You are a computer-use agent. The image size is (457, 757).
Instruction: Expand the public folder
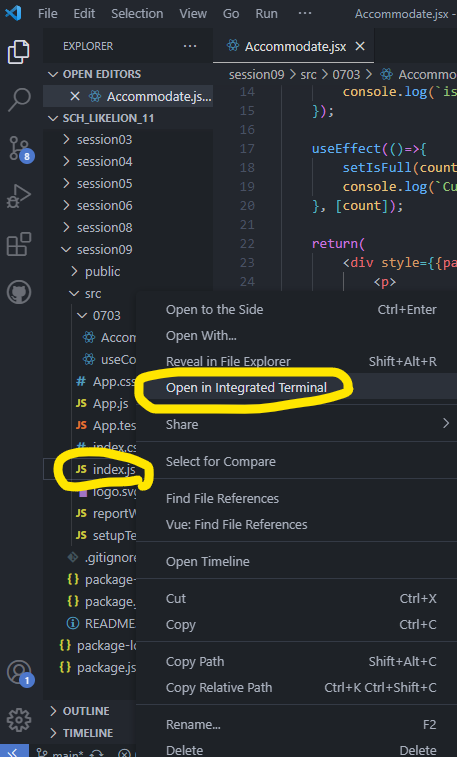[128, 271]
